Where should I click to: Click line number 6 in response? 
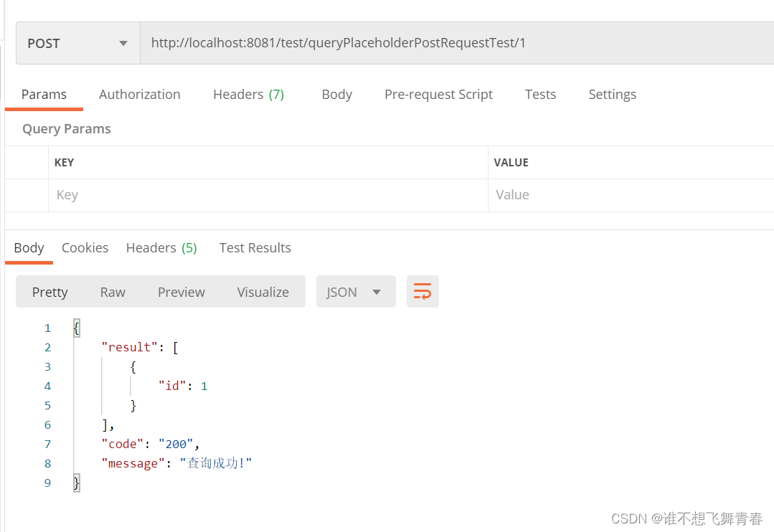pos(47,424)
